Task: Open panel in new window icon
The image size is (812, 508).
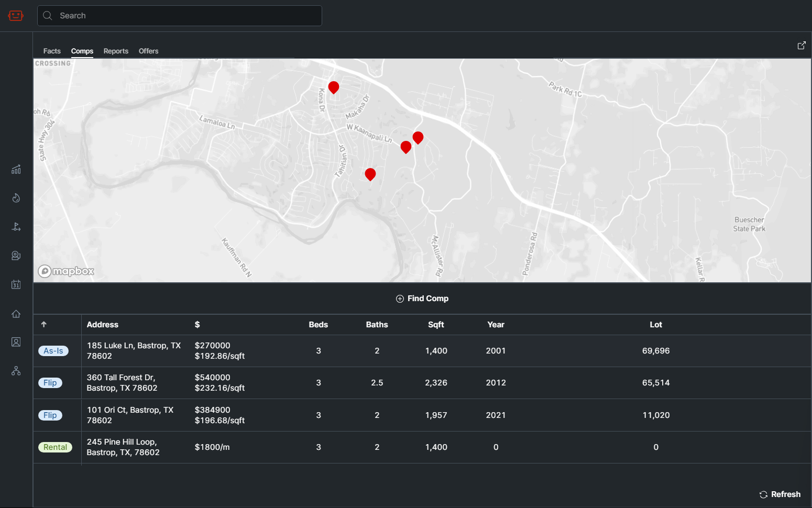Action: tap(801, 46)
